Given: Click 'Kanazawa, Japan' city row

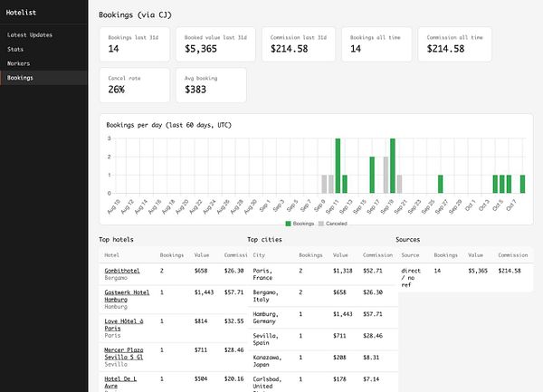Looking at the screenshot, I should [x=323, y=361].
